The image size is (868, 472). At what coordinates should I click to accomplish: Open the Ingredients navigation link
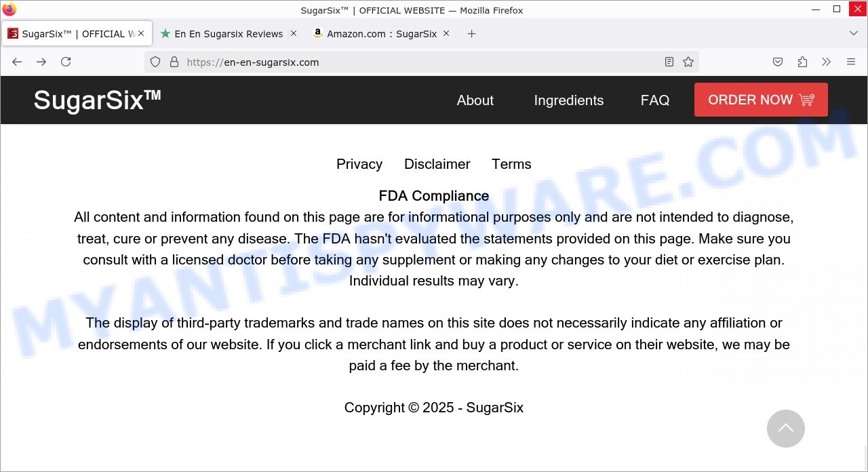point(569,100)
